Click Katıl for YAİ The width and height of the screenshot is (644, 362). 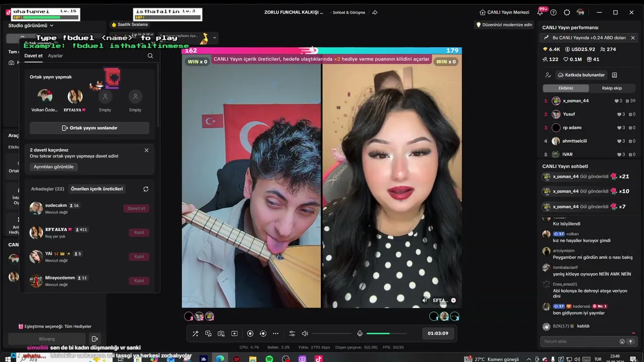139,256
